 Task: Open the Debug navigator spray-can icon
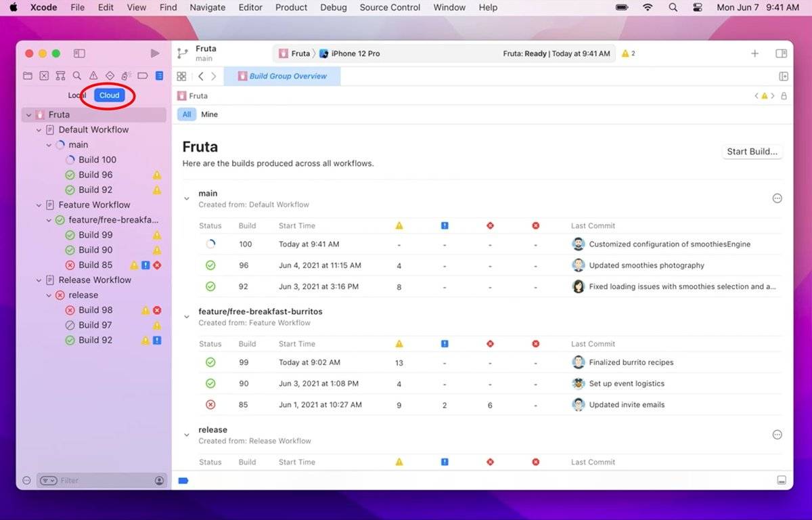pos(126,76)
